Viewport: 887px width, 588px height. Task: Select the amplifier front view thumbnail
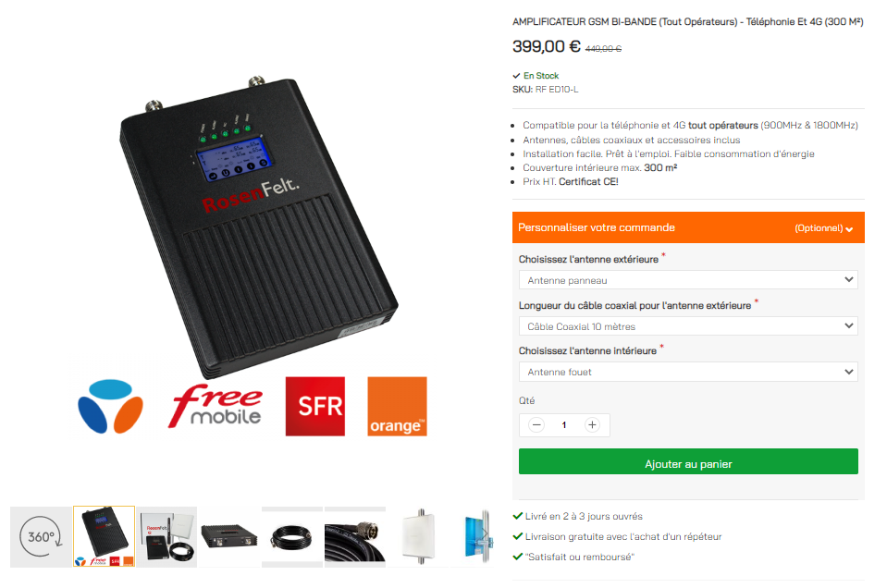point(229,536)
